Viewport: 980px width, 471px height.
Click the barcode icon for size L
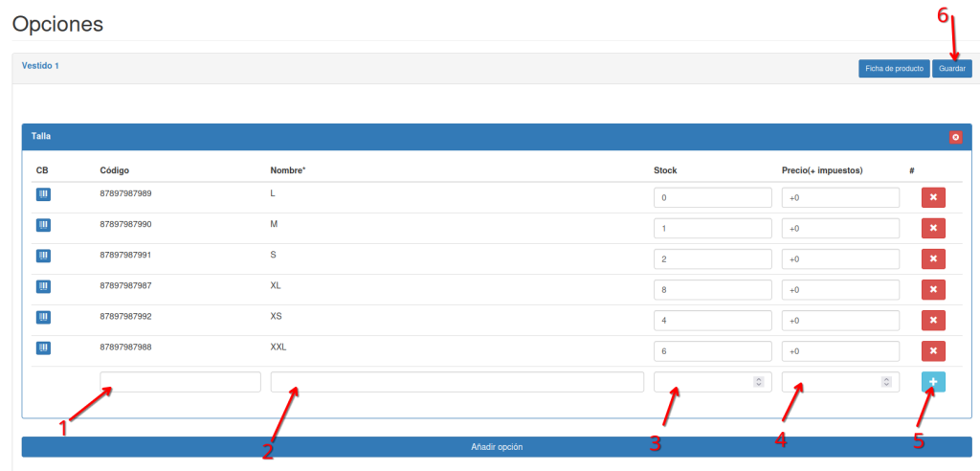tap(43, 194)
